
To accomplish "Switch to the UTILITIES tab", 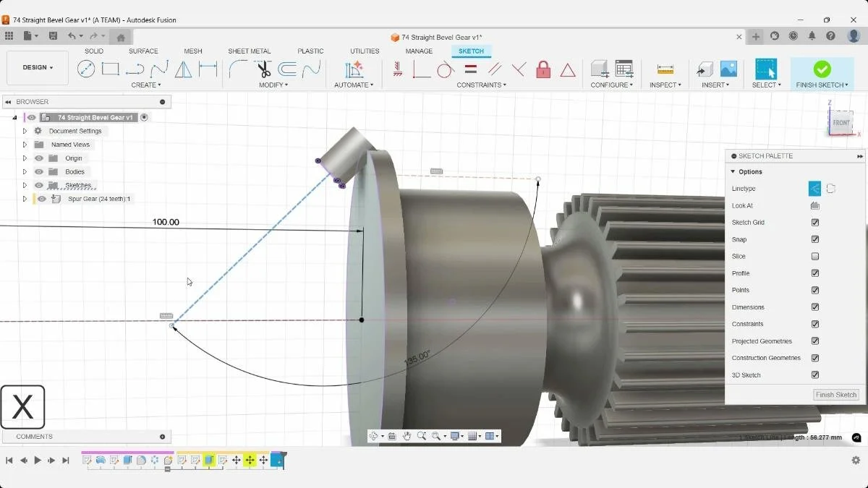I will (x=365, y=51).
